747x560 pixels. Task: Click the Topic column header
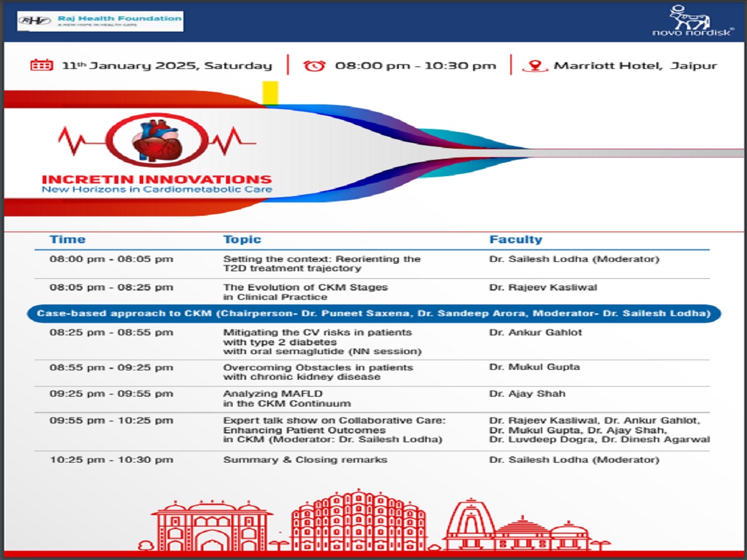coord(242,239)
